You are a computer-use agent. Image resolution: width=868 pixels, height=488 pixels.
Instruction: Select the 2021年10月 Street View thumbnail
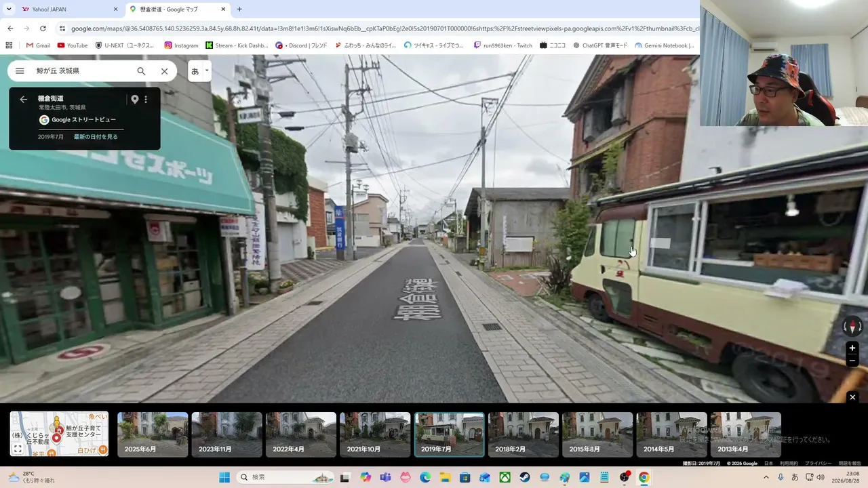[x=375, y=434]
